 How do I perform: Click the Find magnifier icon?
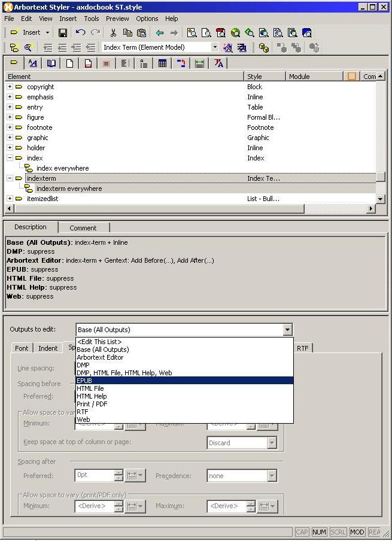coord(28,48)
